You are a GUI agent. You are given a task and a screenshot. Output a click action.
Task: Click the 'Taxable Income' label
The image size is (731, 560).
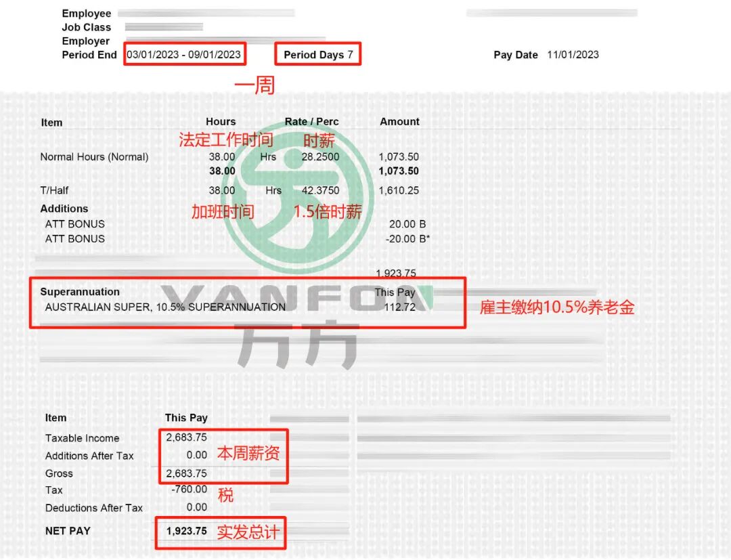[x=82, y=438]
